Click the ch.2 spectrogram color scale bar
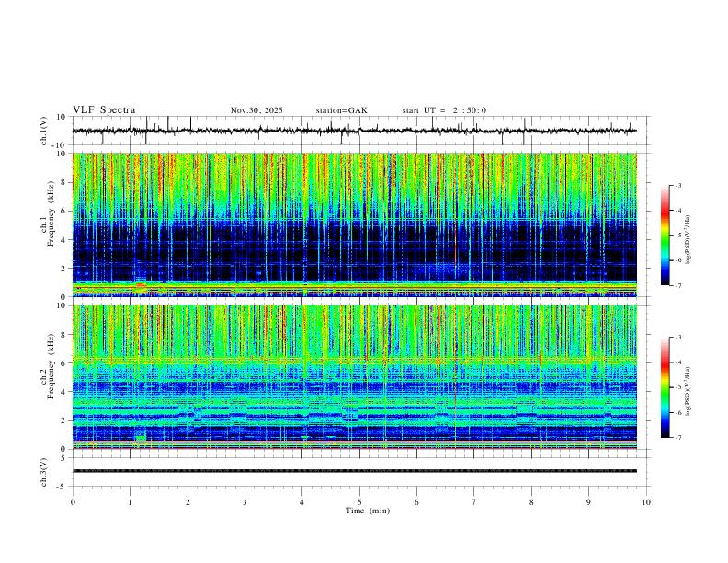The width and height of the screenshot is (728, 563). [665, 387]
